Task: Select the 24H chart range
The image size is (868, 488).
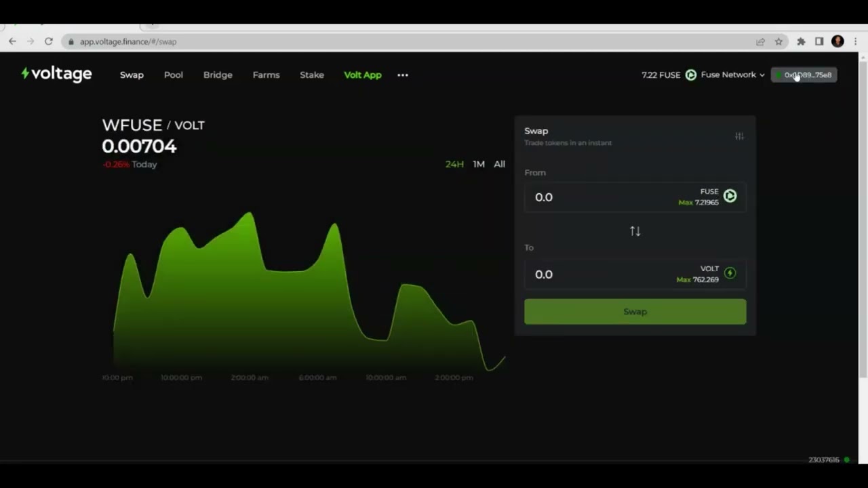Action: pos(454,164)
